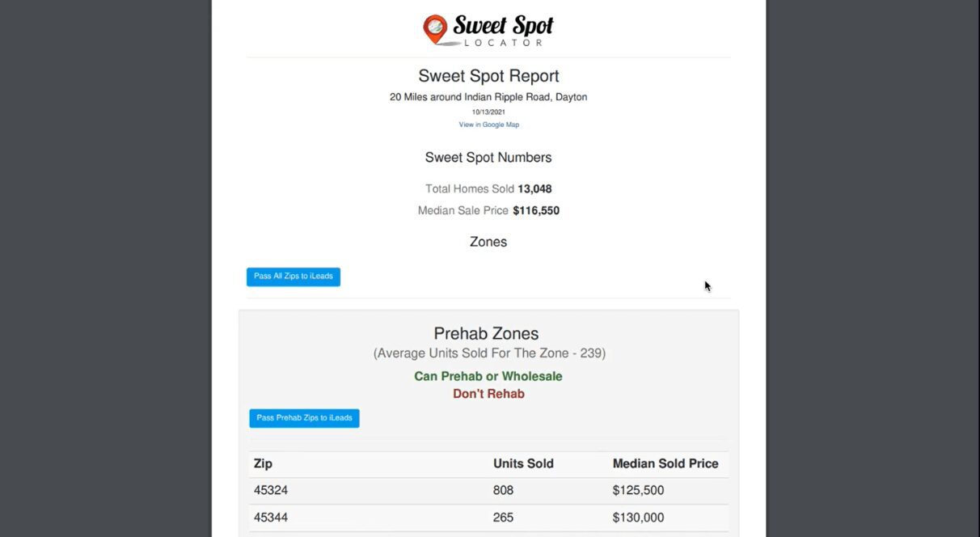Click the 265 units sold cell
This screenshot has height=537, width=980.
(503, 518)
